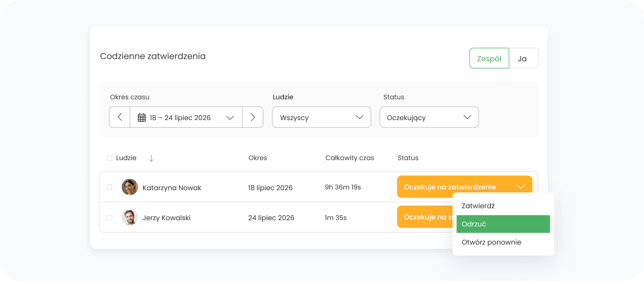
Task: Select Zatwierdź from the status menu
Action: tap(478, 206)
